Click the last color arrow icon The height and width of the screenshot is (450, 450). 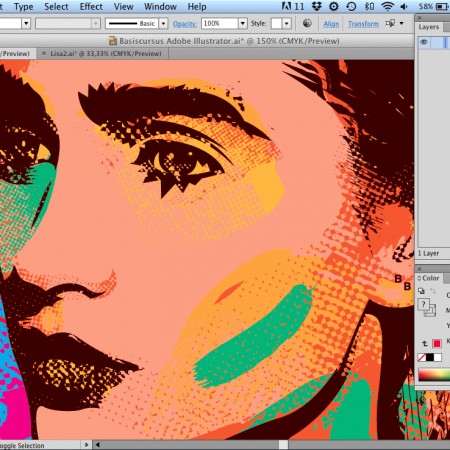click(x=425, y=343)
